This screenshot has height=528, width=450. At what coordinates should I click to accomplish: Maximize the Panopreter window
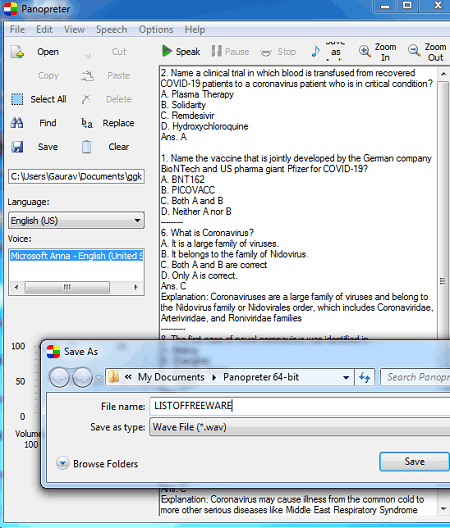(407, 5)
